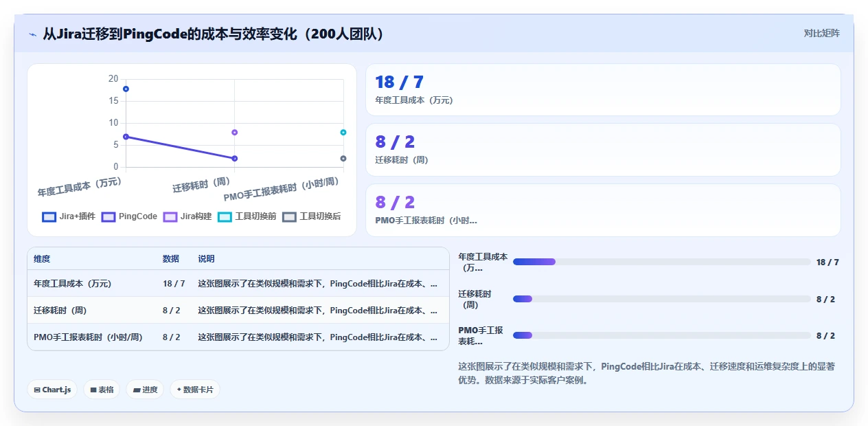Click the 迁移耗时 progress bar

(x=662, y=299)
